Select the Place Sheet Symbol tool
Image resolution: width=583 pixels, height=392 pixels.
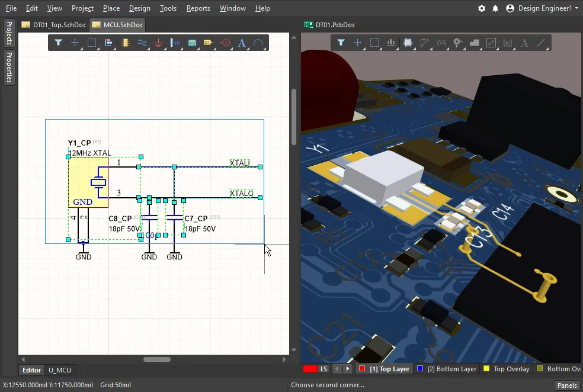tap(192, 43)
